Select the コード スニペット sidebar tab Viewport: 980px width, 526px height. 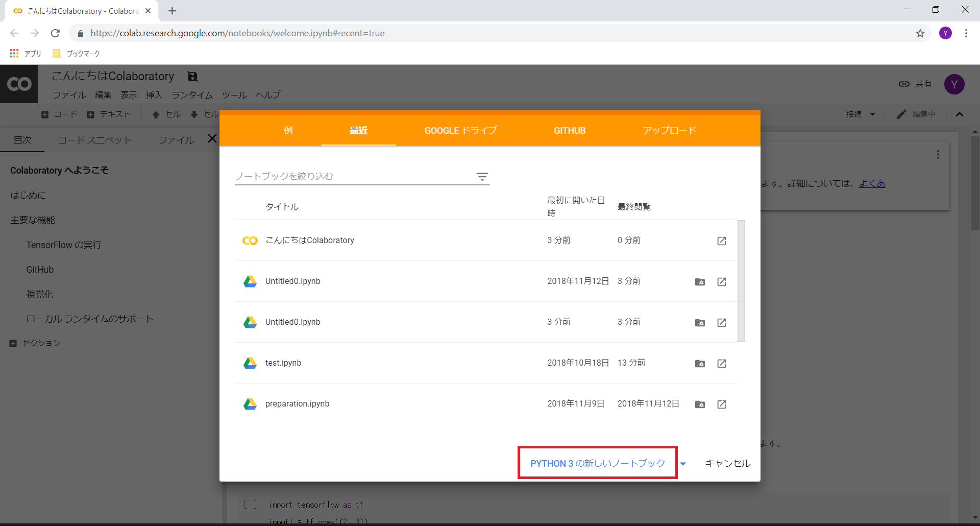[95, 140]
